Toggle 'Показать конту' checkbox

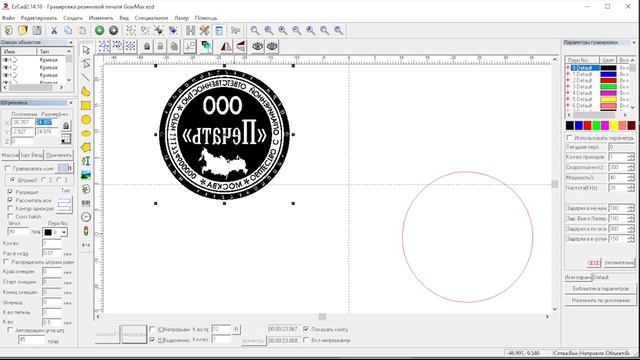click(306, 329)
